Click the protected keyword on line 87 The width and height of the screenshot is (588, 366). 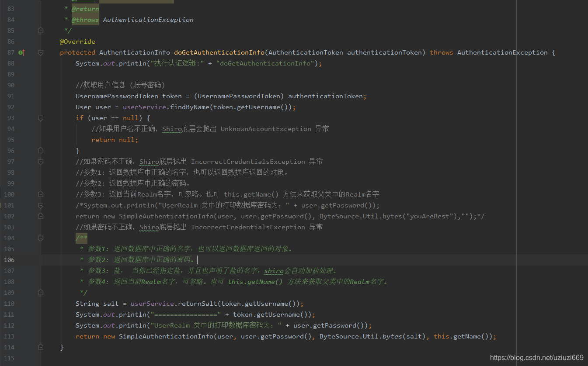77,52
